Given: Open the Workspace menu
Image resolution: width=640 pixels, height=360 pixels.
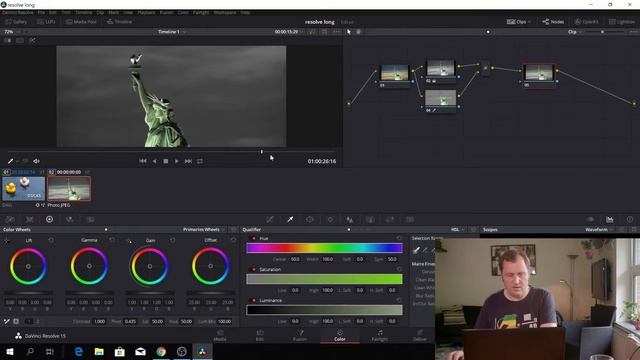Looking at the screenshot, I should [x=225, y=13].
